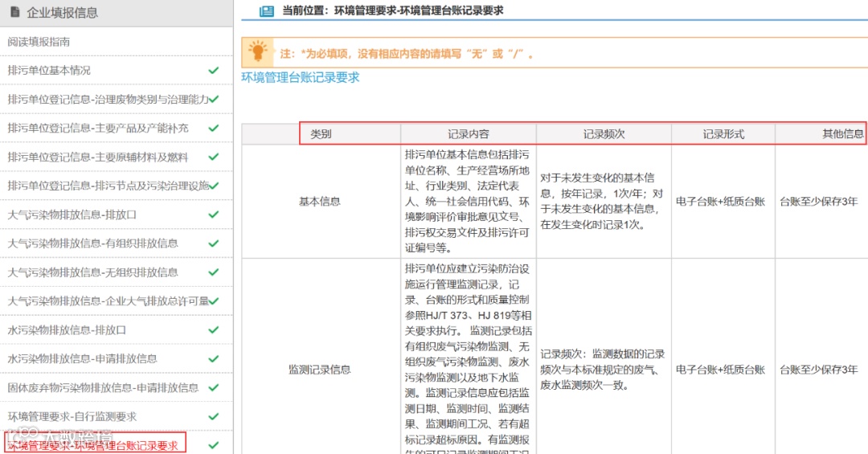
Task: Click the 基本信息 record frequency text
Action: click(x=602, y=202)
